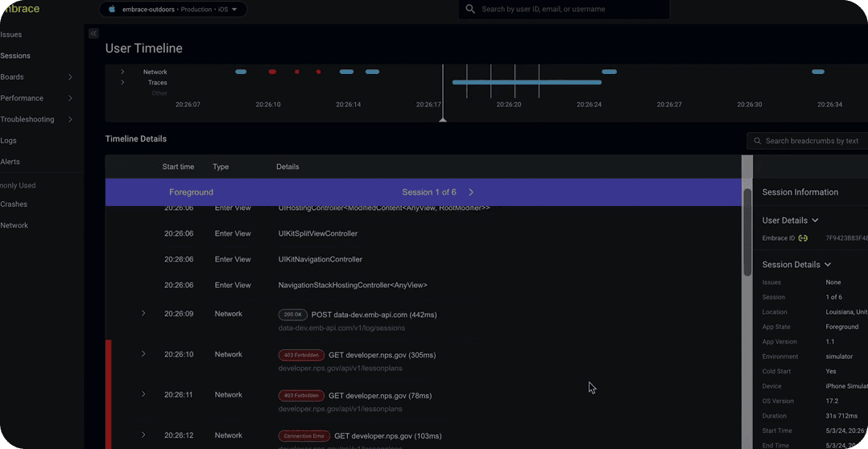
Task: Collapse the sidebar with double-chevron icon
Action: 93,34
